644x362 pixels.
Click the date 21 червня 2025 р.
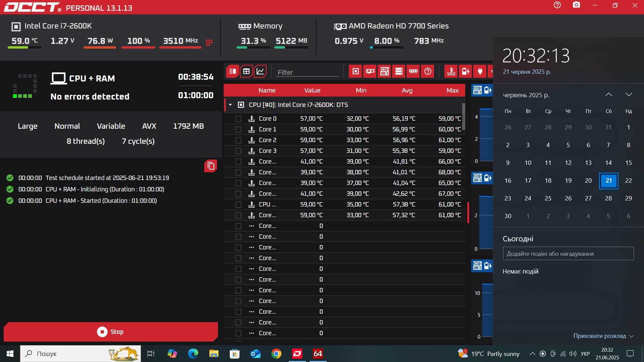click(x=527, y=72)
